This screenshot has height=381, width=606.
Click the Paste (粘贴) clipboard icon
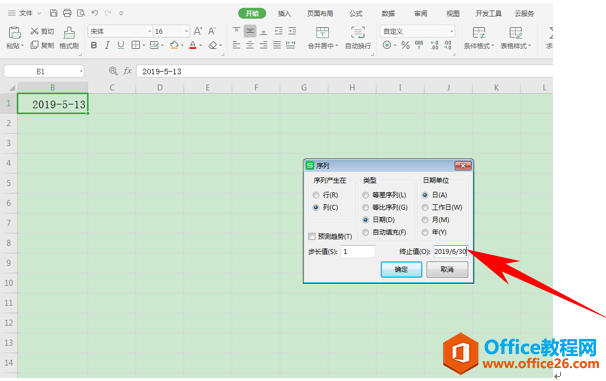(x=15, y=33)
